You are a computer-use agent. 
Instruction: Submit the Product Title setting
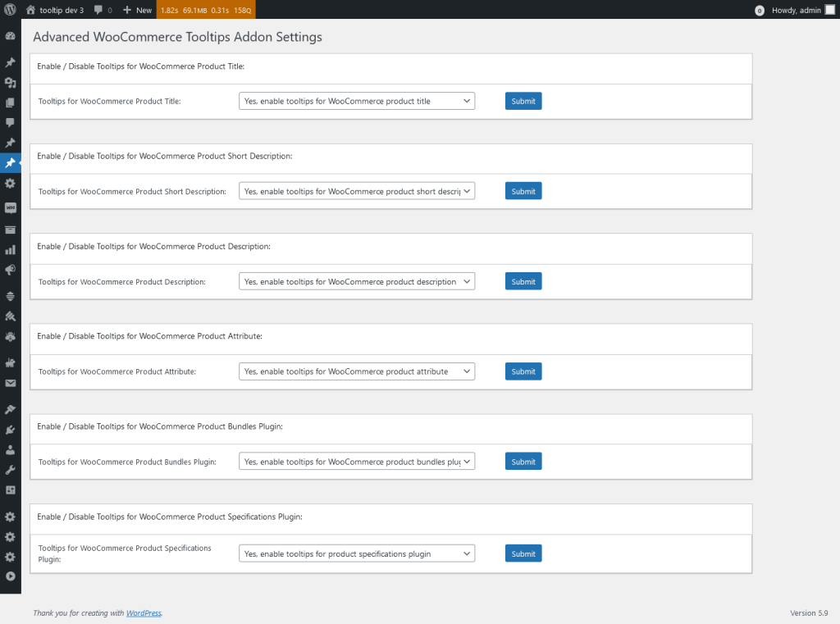click(x=523, y=101)
